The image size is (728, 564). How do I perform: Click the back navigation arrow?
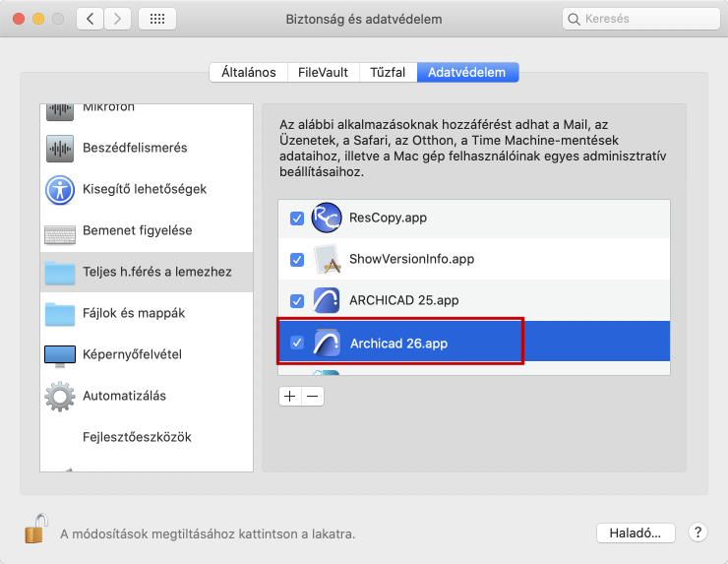91,19
